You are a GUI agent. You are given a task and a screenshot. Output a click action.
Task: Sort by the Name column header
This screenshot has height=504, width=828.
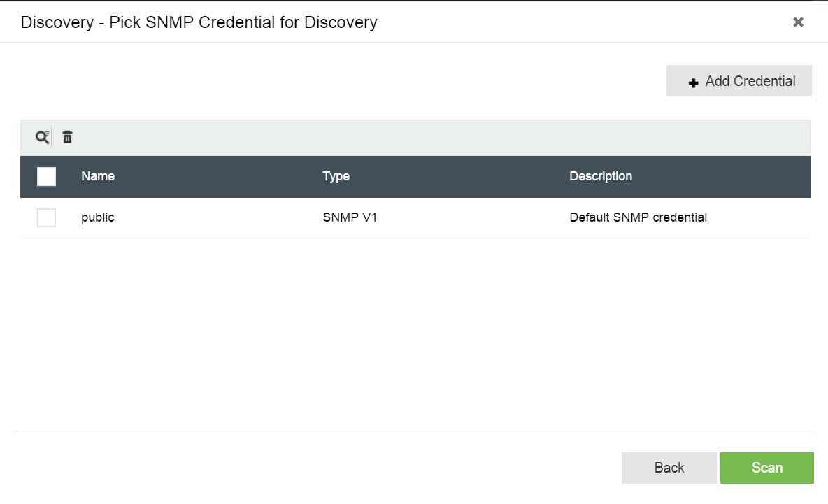click(x=98, y=176)
